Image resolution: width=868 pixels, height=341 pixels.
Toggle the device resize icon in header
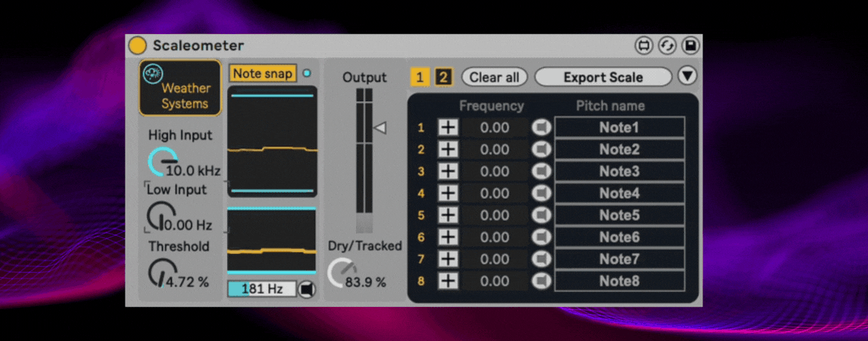pos(643,46)
